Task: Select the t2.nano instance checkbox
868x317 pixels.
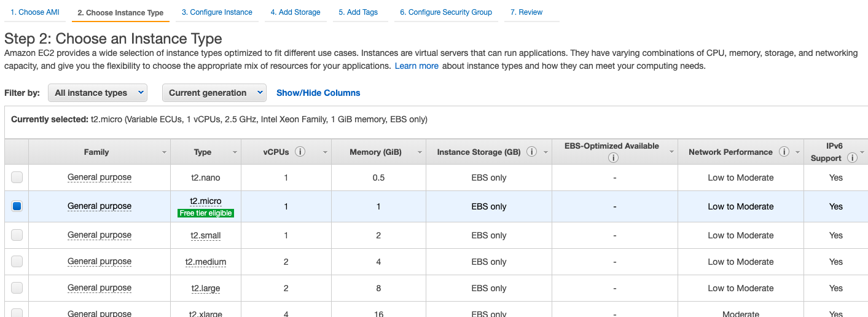Action: point(17,178)
